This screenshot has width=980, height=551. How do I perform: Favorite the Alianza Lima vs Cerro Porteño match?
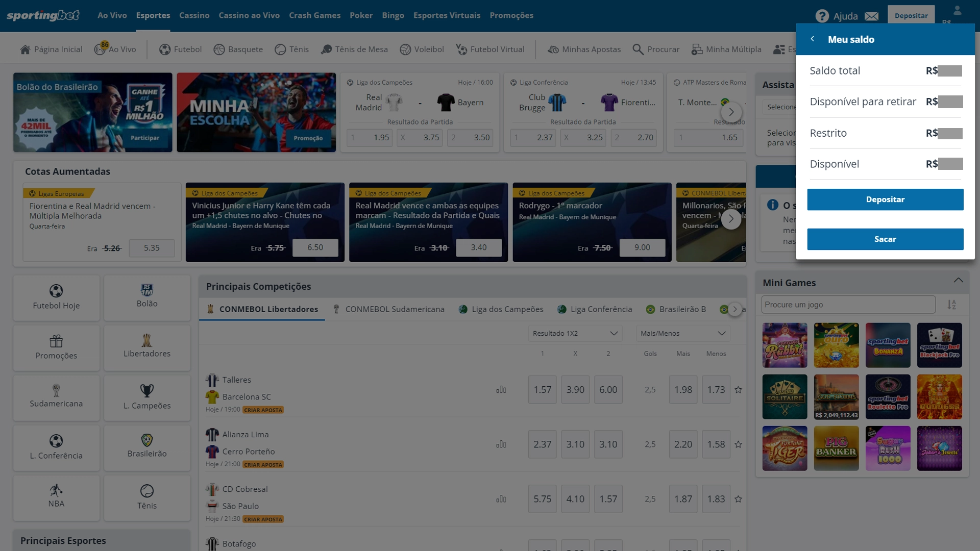coord(738,444)
